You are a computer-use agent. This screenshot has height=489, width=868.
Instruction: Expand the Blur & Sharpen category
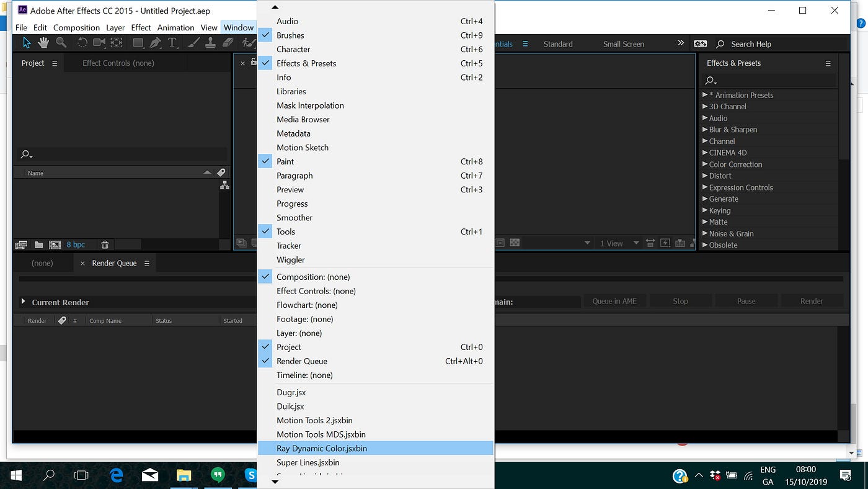[x=705, y=129]
